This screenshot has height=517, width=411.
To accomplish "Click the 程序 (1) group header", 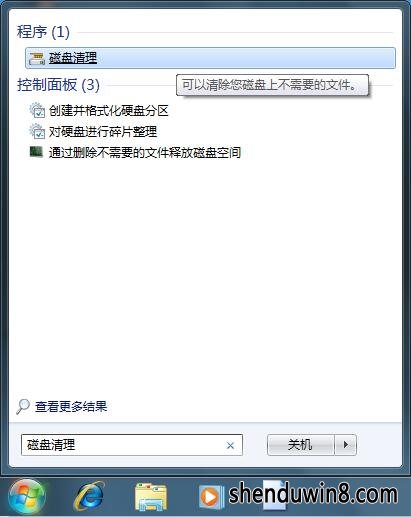I will (43, 32).
